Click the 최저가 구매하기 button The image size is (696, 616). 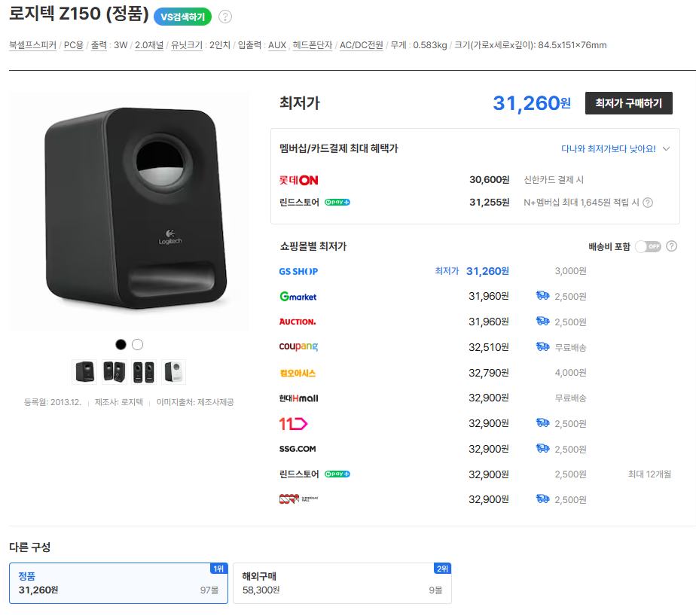pyautogui.click(x=628, y=103)
